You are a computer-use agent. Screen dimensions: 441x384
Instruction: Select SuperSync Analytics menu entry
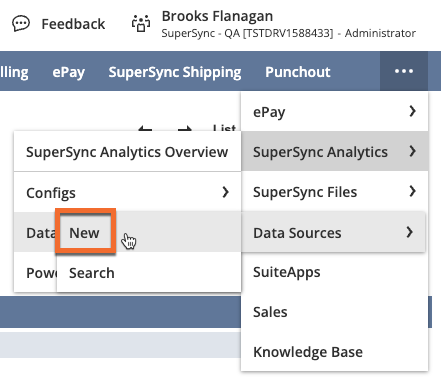click(334, 151)
